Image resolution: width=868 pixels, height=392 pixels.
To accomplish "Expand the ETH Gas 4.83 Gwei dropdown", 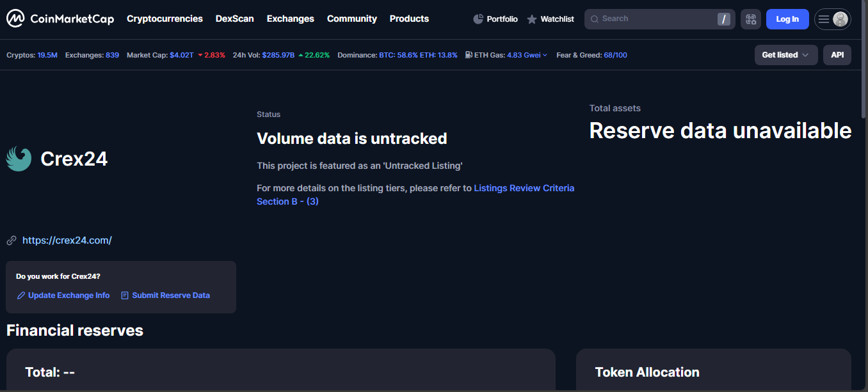I will point(527,55).
